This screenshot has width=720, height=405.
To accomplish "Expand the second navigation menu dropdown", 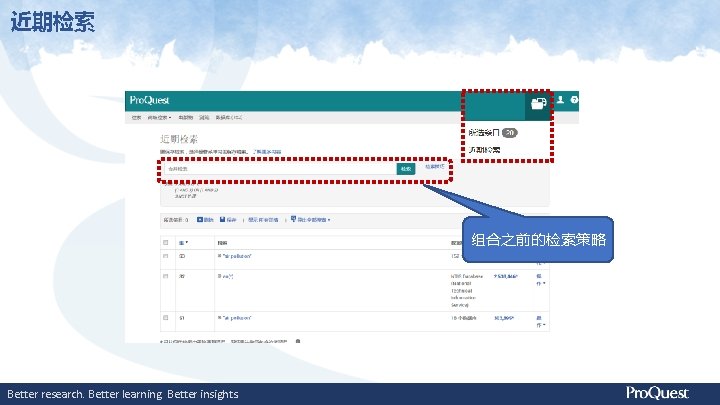I will point(159,118).
